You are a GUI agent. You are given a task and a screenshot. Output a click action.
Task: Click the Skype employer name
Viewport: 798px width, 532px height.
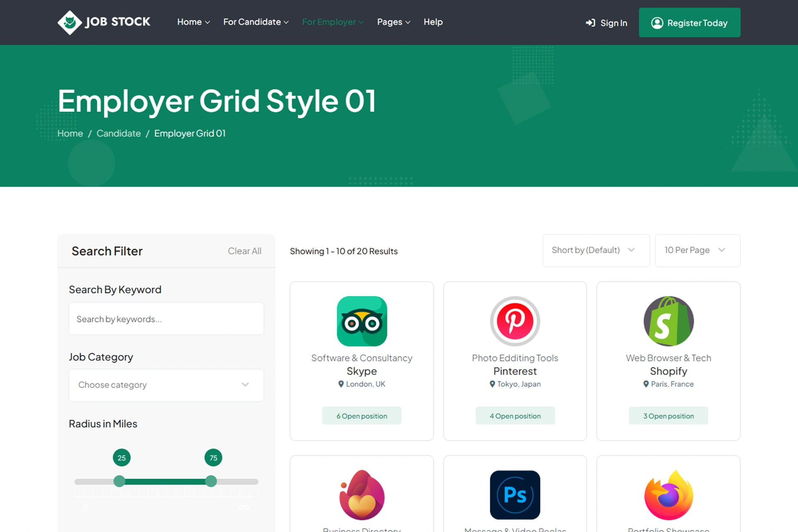pos(362,371)
